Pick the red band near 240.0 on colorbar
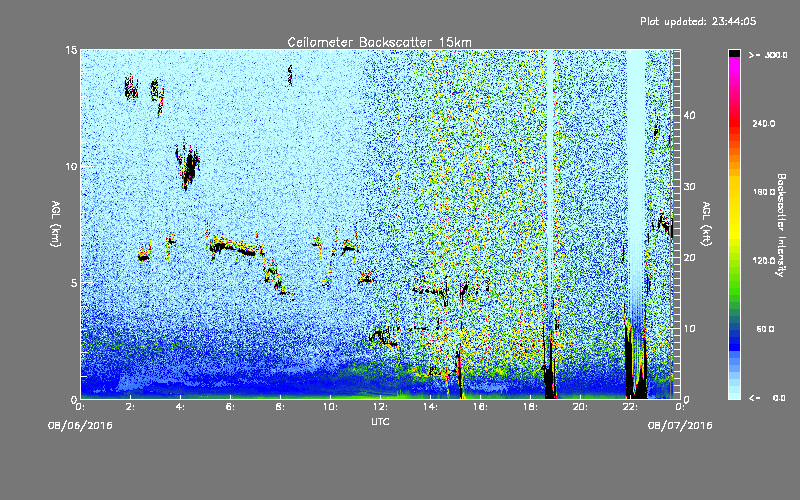 [x=734, y=122]
